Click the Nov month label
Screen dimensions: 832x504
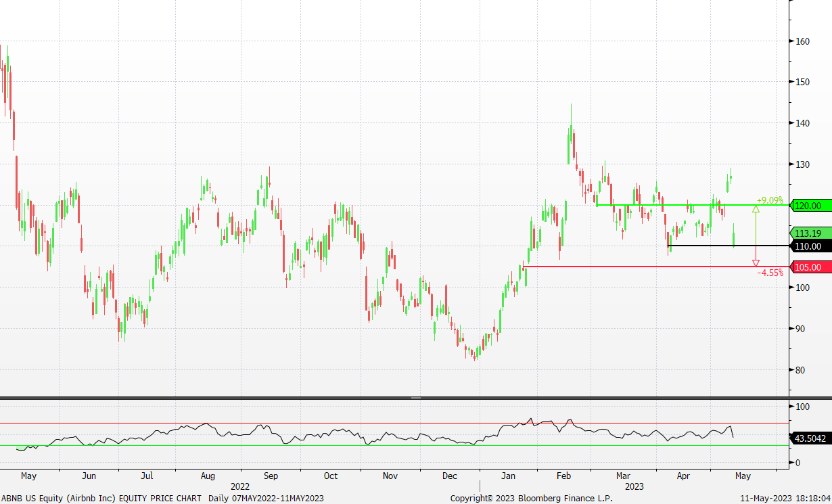390,476
